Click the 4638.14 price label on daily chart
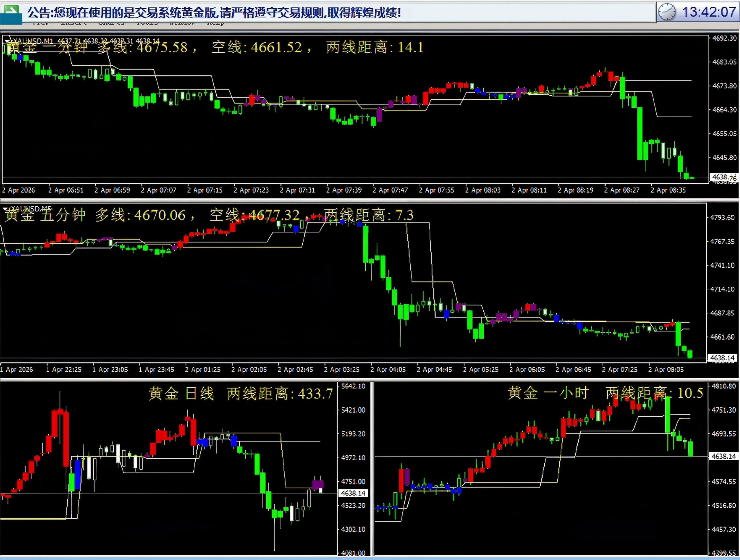 [353, 493]
